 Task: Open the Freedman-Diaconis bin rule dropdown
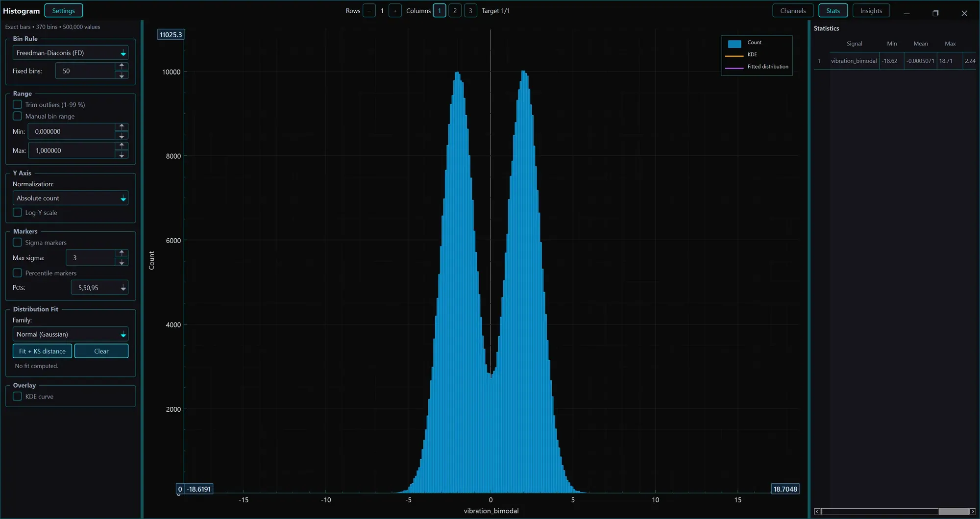[71, 52]
